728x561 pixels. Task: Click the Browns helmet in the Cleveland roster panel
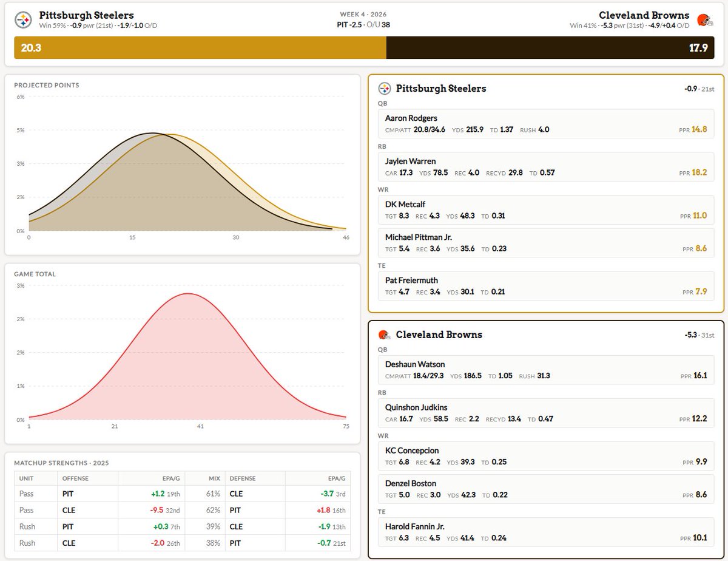tap(384, 335)
